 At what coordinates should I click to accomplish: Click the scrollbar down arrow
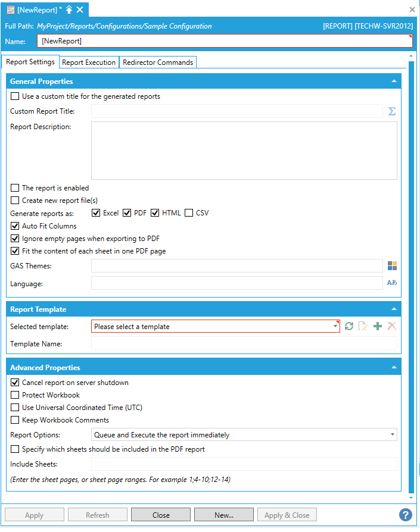411,497
